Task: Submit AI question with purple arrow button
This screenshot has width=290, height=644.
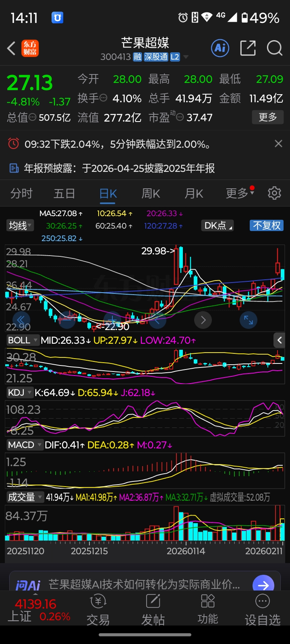Action: tap(263, 584)
